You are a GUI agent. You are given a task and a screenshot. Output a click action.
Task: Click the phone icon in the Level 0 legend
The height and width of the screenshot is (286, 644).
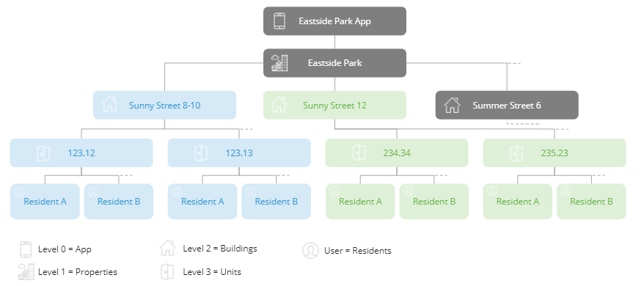(x=26, y=249)
